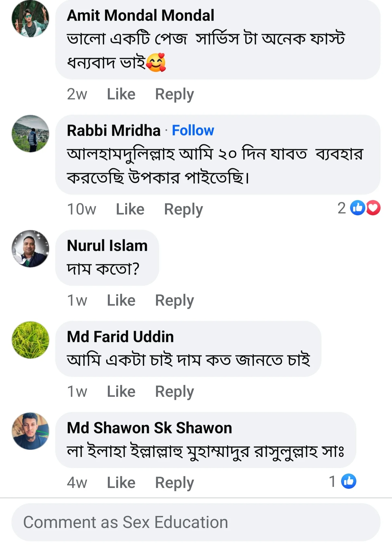Click the 10w timestamp on Rabbi Mridha's comment
This screenshot has width=392, height=547.
tap(82, 208)
